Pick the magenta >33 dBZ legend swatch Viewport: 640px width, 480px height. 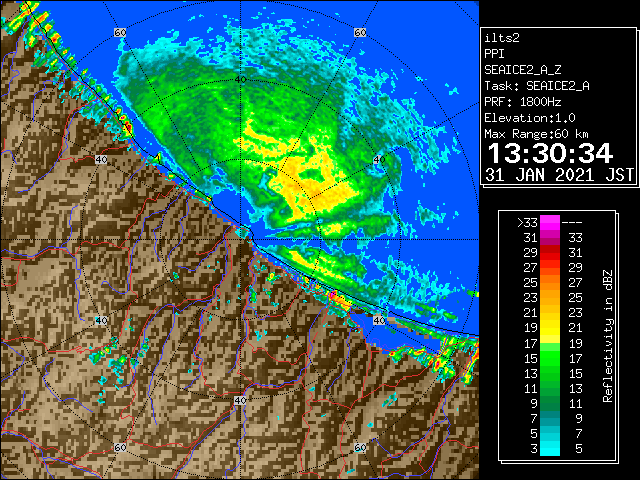[x=550, y=222]
